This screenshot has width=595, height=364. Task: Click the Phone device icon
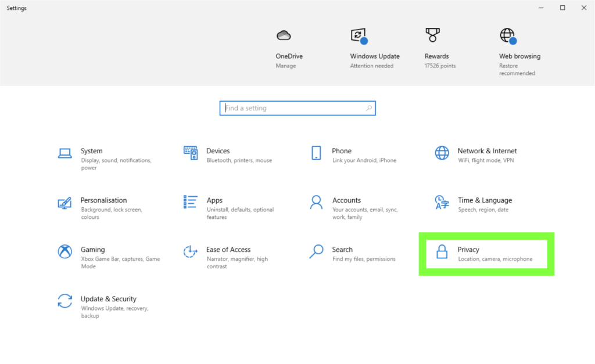tap(316, 153)
